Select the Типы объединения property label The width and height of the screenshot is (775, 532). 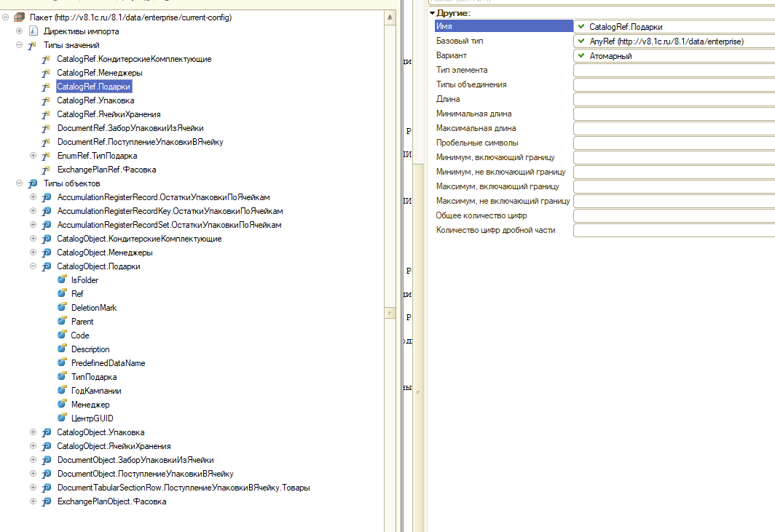coord(471,84)
